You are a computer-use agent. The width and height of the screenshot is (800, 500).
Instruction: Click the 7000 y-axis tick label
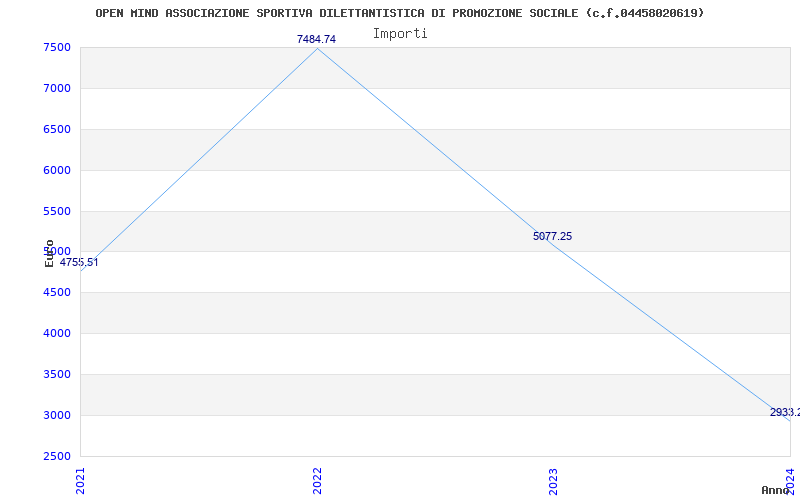[57, 88]
